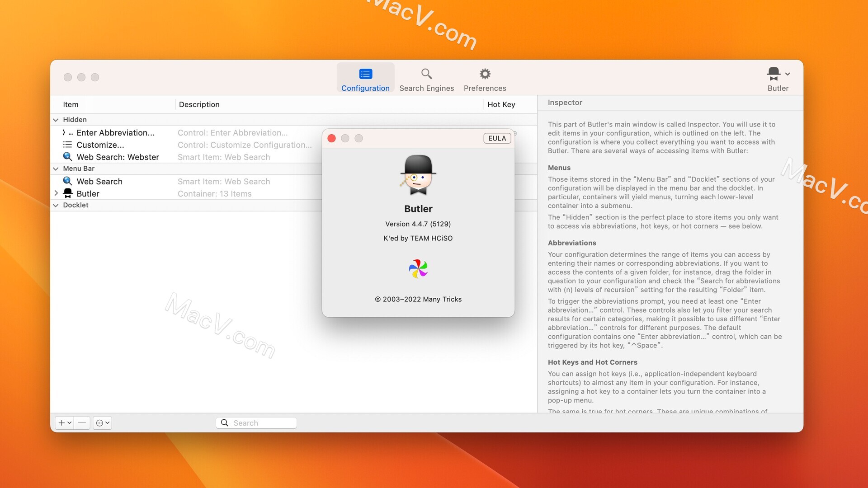The height and width of the screenshot is (488, 868).
Task: Click the Enter Abbreviation prompt icon
Action: 67,133
